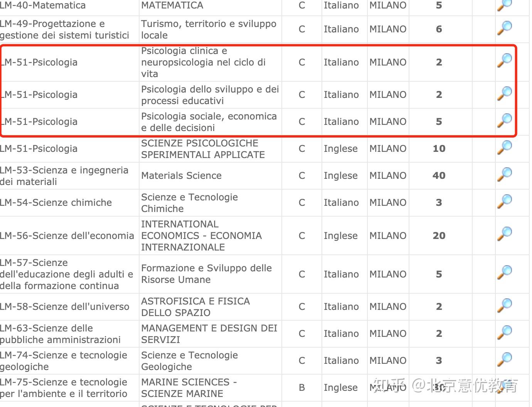
Task: Click magnifier for MANAGEMENT E DESIGN DEI SERVIZI
Action: click(x=504, y=332)
